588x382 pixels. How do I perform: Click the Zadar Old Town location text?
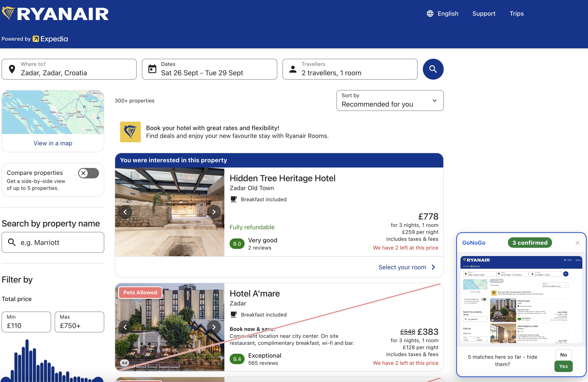click(x=252, y=188)
